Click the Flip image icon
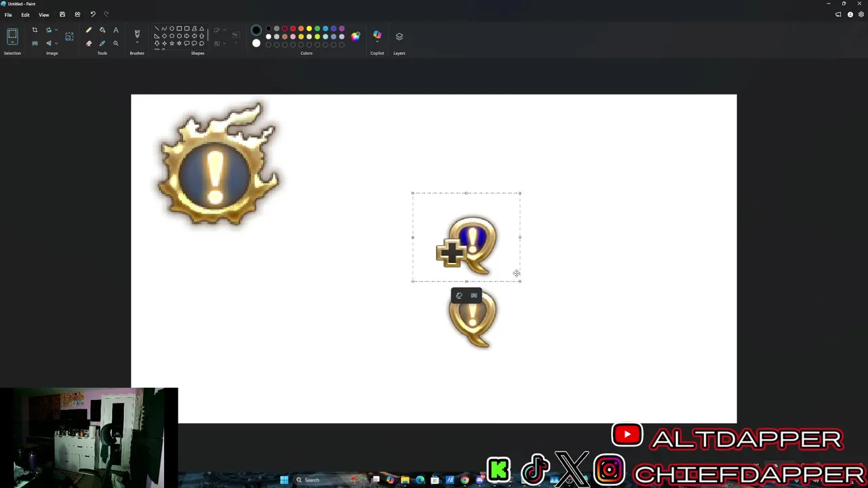Screen dimensions: 868x488 [49, 43]
